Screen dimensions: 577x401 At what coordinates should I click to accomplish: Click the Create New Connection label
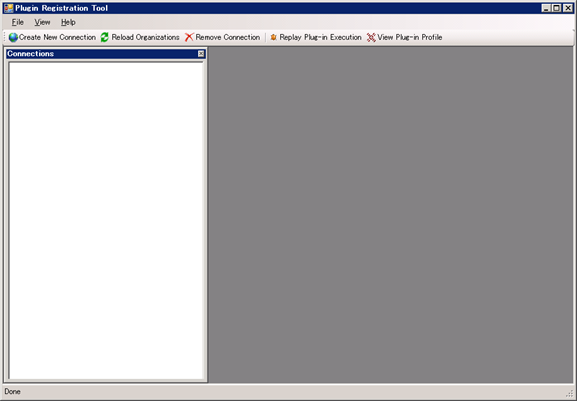click(x=57, y=37)
